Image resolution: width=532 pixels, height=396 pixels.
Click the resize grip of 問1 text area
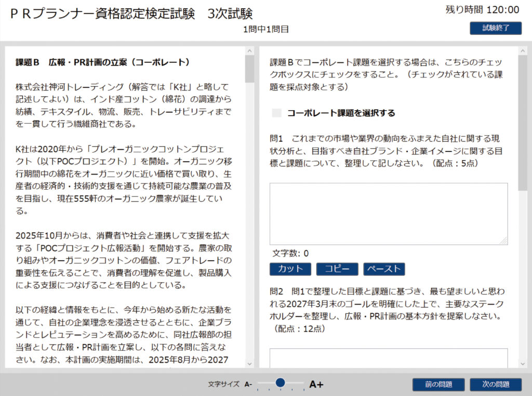click(x=504, y=241)
